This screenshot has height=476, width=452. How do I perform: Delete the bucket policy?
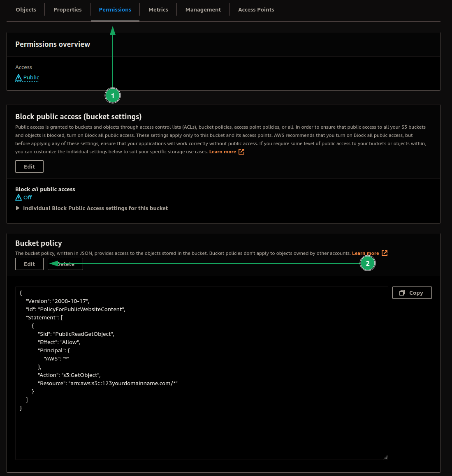(65, 264)
